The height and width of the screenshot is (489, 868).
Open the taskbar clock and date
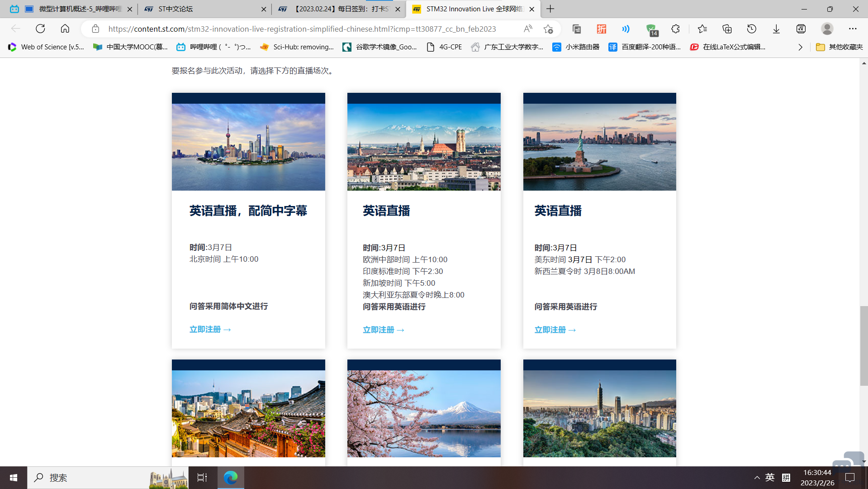817,477
